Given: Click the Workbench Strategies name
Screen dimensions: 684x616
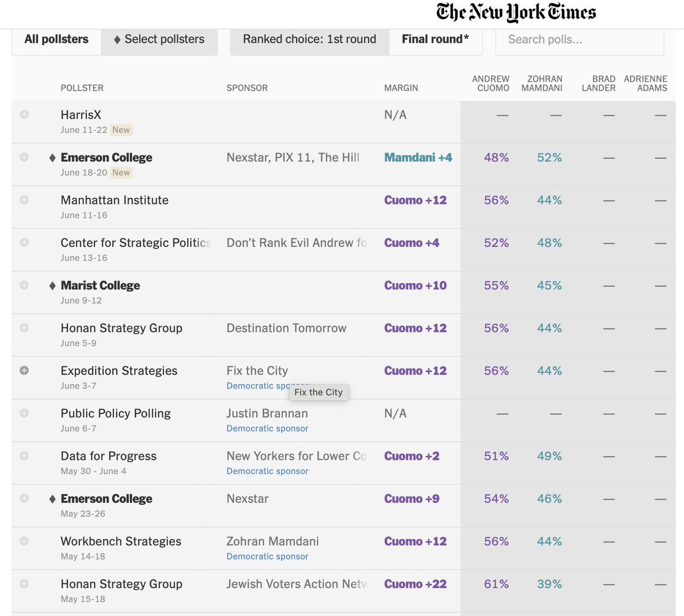Looking at the screenshot, I should (121, 541).
